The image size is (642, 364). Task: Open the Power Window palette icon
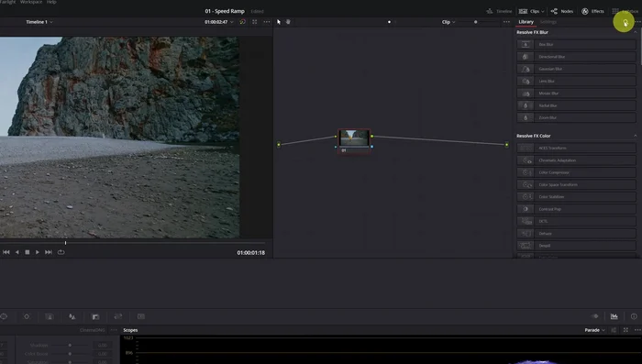click(4, 316)
